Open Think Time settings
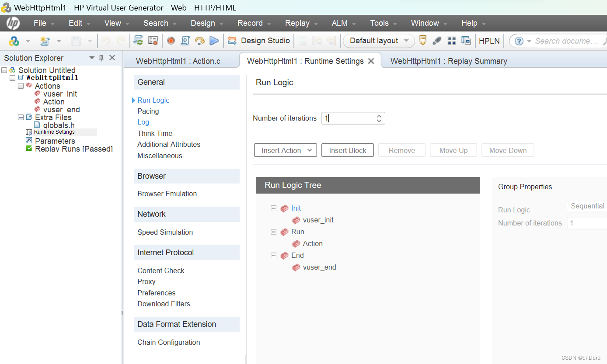Viewport: 607px width, 364px height. coord(155,133)
